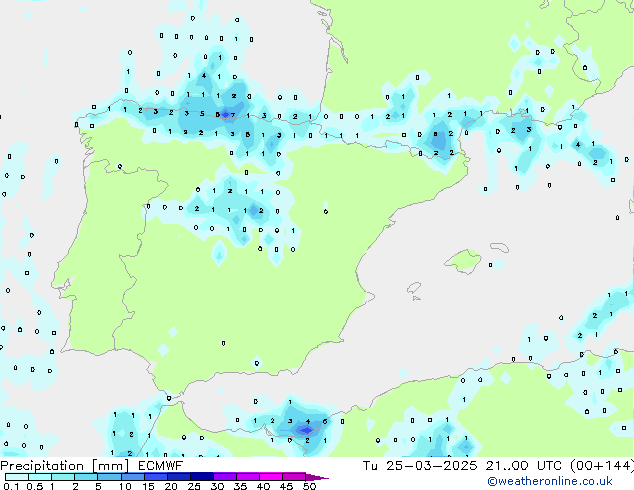Image resolution: width=634 pixels, height=490 pixels.
Task: Click the '30' legend scale label
Action: pos(217,486)
